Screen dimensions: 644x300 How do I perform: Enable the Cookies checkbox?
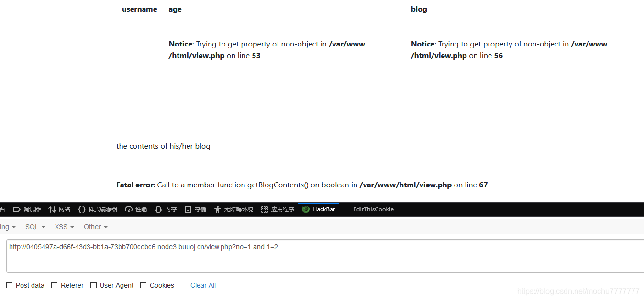(144, 286)
